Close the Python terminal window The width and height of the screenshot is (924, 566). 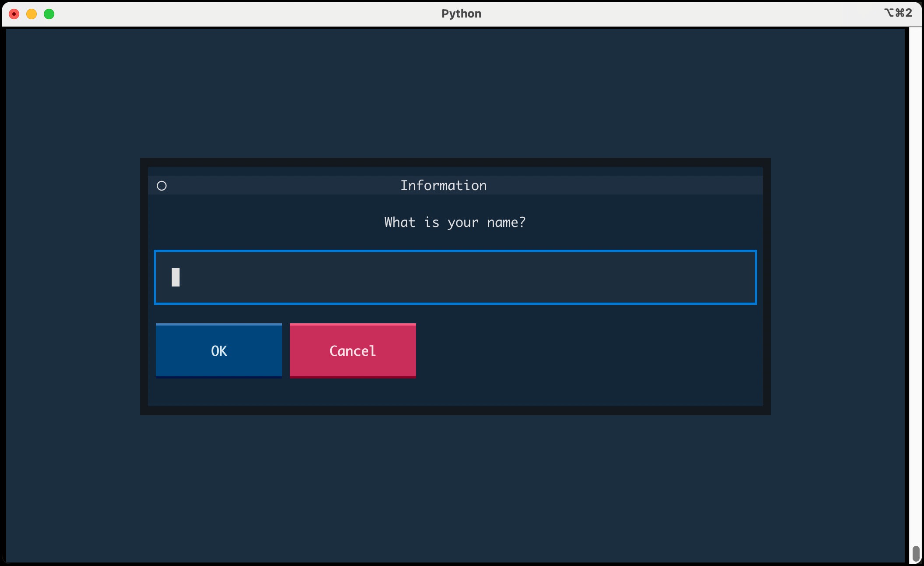(x=14, y=14)
